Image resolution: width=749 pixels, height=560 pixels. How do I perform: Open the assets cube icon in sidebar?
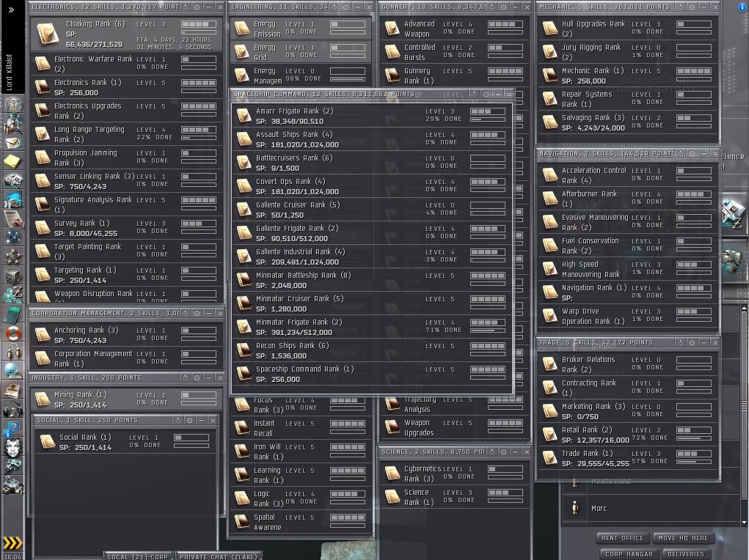pos(13,276)
